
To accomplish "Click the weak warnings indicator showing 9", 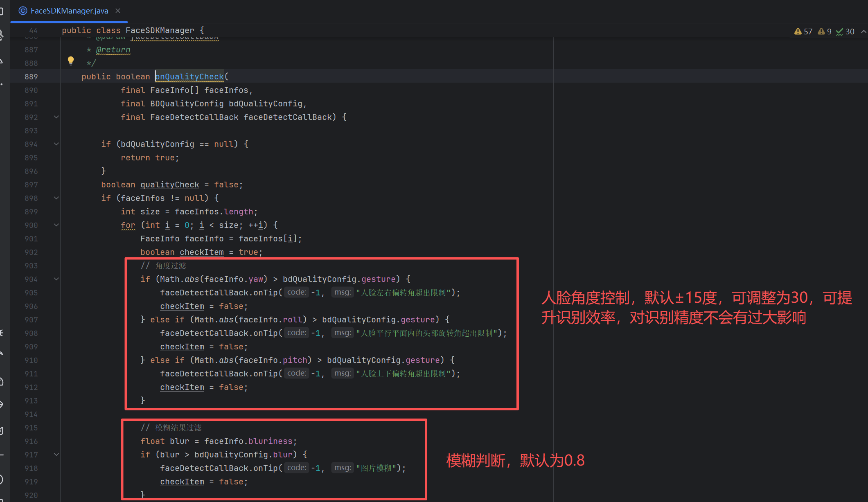I will click(x=823, y=31).
